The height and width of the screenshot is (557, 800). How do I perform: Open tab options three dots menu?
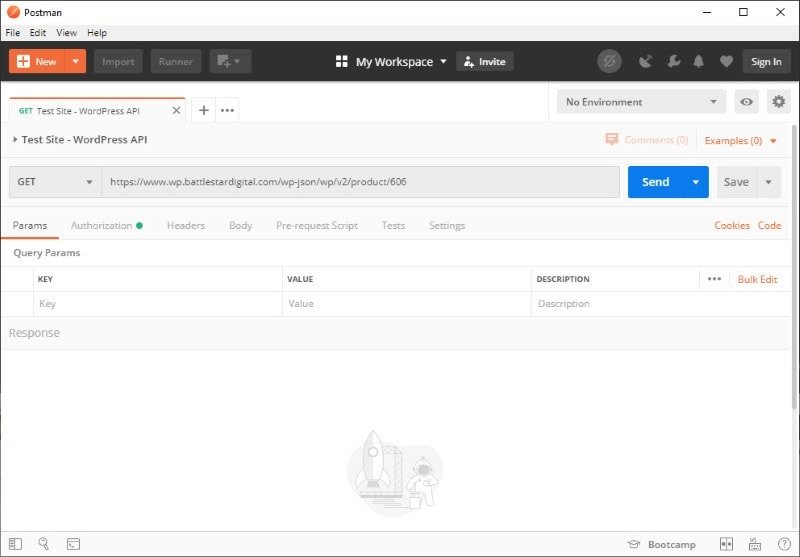click(227, 110)
